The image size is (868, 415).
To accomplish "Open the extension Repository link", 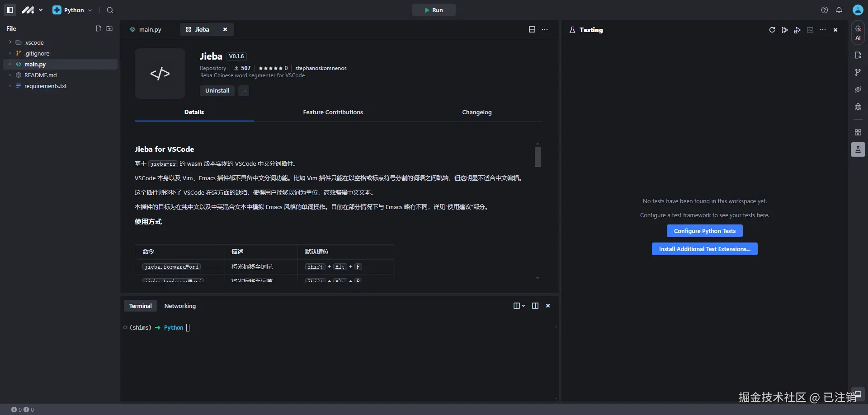I will [213, 68].
